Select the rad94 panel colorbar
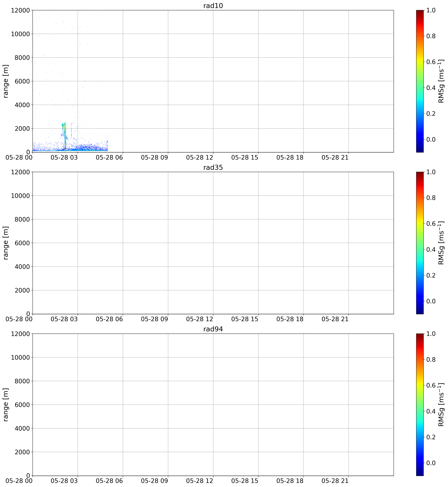448x487 pixels. [x=420, y=405]
